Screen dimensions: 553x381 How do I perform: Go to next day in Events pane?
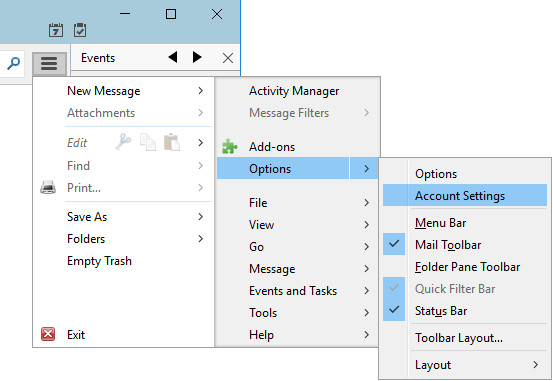coord(197,57)
